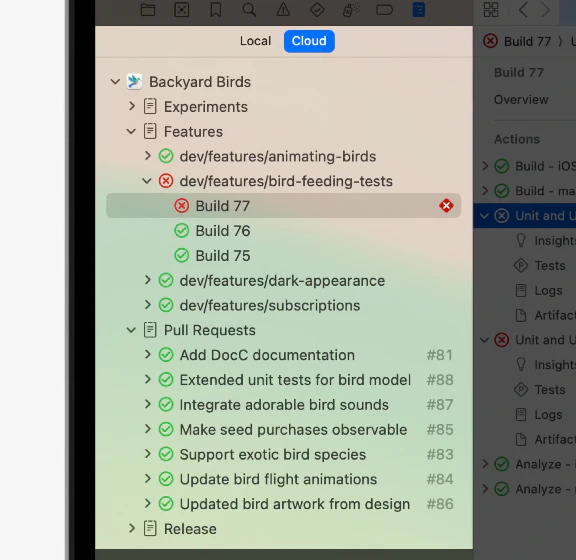Click the failed status icon of Build 77 row
The image size is (576, 560).
pos(181,206)
